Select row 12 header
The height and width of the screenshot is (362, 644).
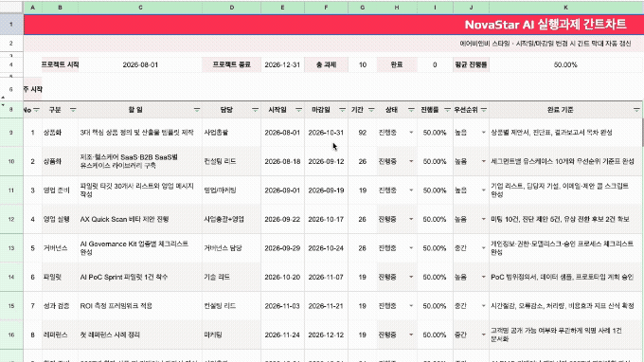pos(11,220)
